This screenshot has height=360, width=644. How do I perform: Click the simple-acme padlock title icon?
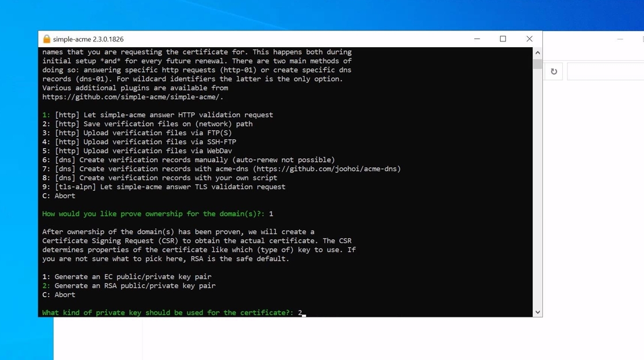tap(47, 39)
